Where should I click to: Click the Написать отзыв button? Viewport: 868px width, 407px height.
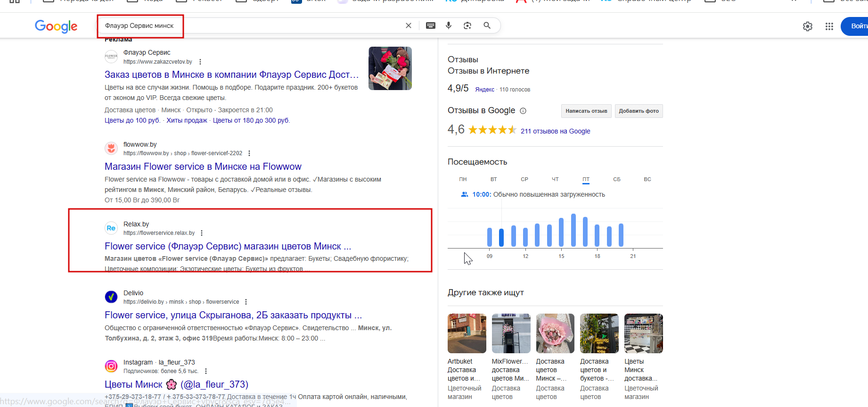click(x=586, y=111)
